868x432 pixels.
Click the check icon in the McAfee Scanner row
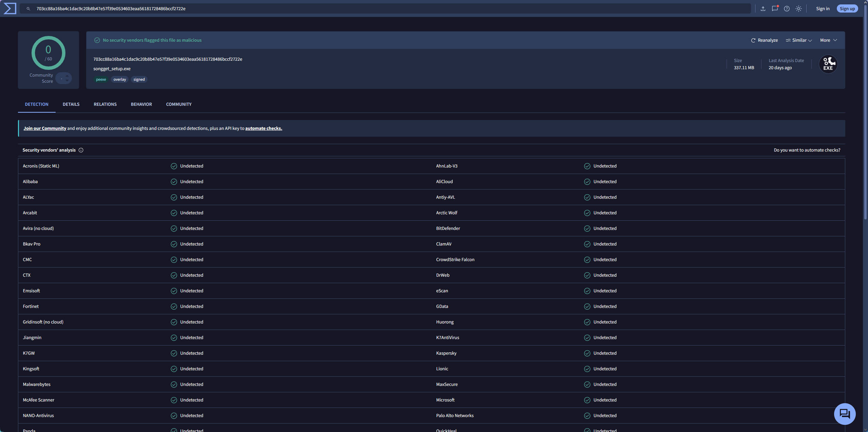click(x=174, y=400)
